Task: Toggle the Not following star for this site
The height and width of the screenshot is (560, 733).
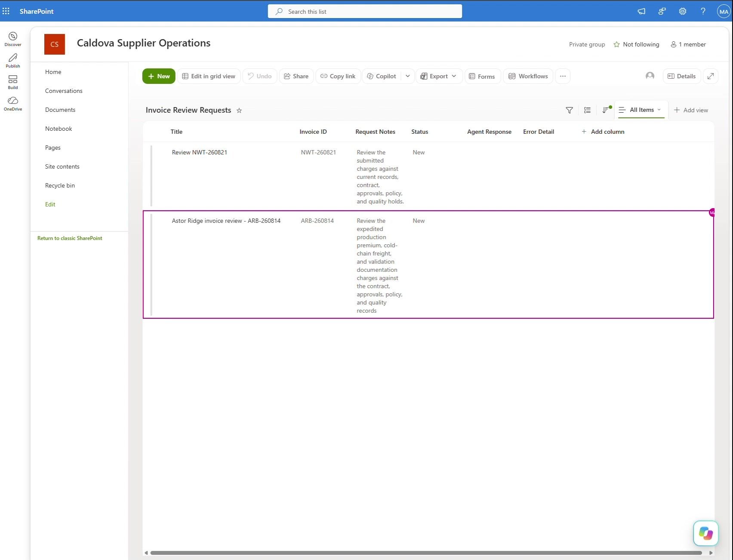Action: point(616,44)
